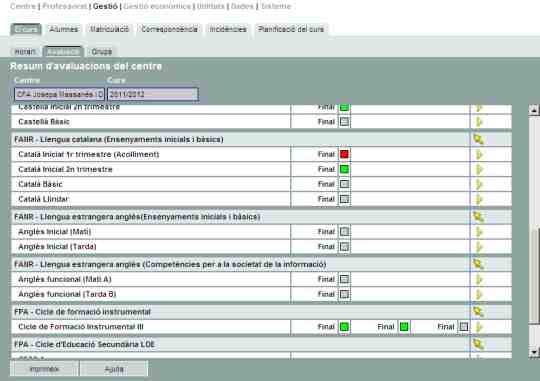Image resolution: width=540 pixels, height=381 pixels.
Task: Open the Centre dropdown field
Action: click(x=60, y=94)
